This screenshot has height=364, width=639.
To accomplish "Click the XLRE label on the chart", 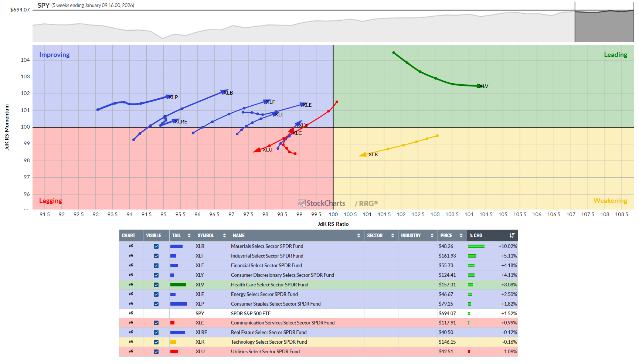I will click(181, 122).
